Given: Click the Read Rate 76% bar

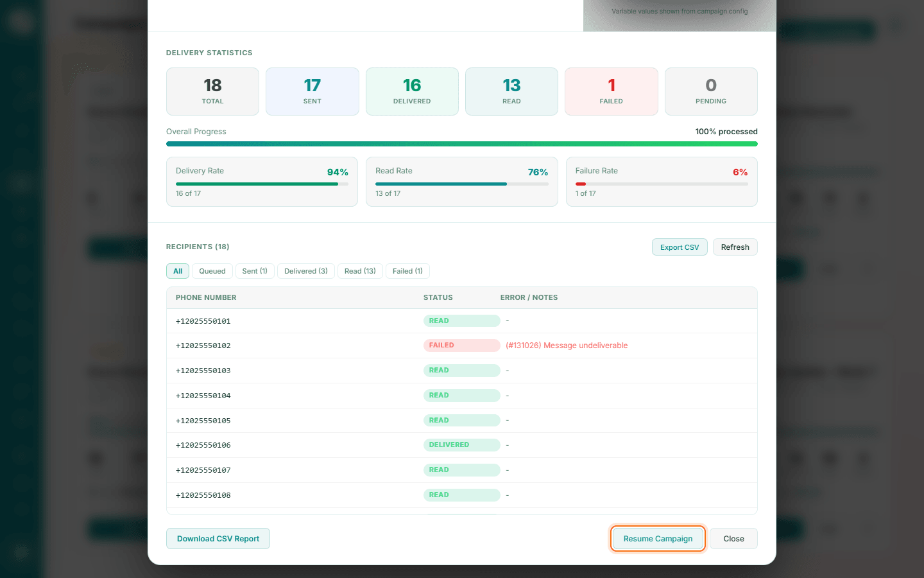Looking at the screenshot, I should [x=462, y=184].
